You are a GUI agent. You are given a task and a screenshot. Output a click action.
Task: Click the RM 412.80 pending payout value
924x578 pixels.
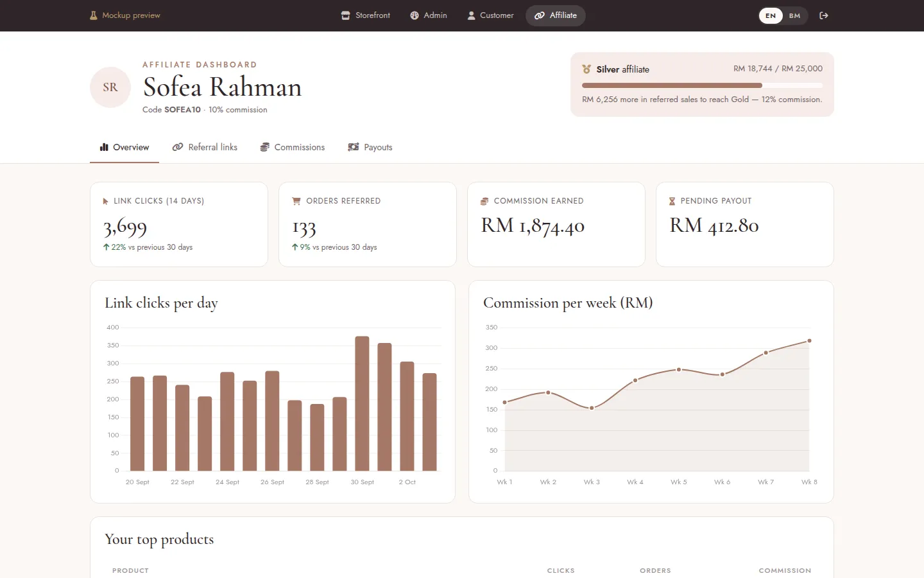click(714, 225)
